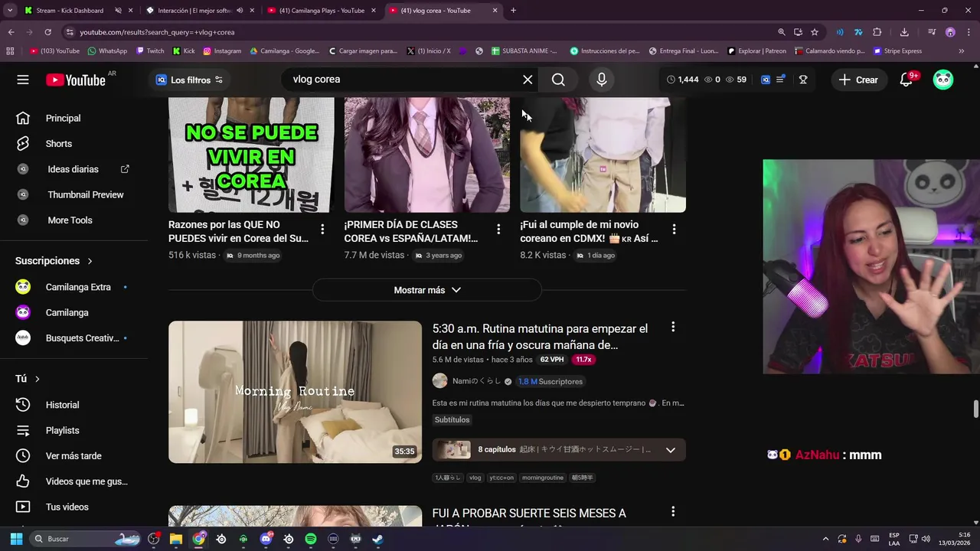Click the 'vlog' tag chip
980x551 pixels.
tap(475, 478)
